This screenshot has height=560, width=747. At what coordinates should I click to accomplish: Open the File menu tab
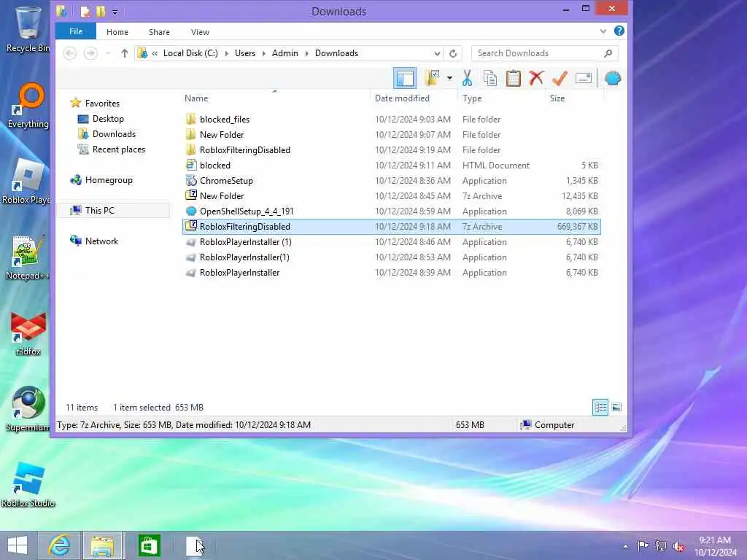click(76, 31)
